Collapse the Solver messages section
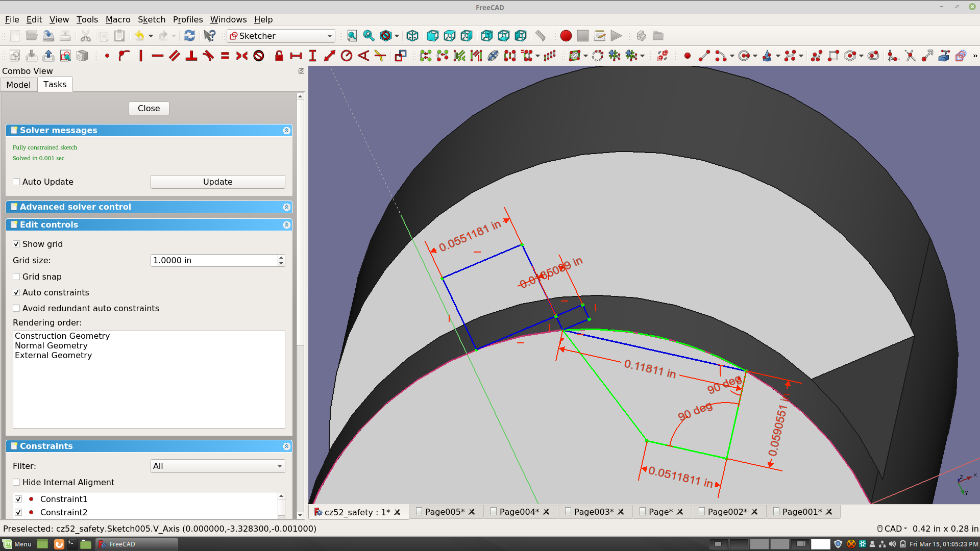 click(x=287, y=131)
